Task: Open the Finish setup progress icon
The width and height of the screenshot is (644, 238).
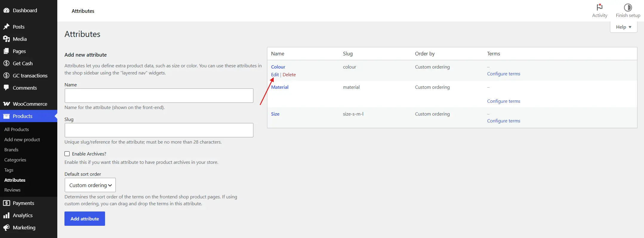Action: 628,7
